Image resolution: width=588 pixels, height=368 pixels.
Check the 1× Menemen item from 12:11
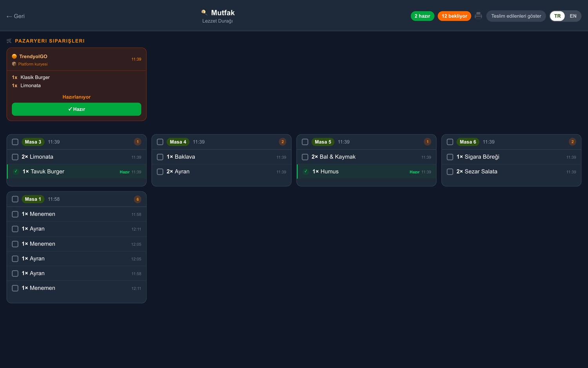[15, 288]
